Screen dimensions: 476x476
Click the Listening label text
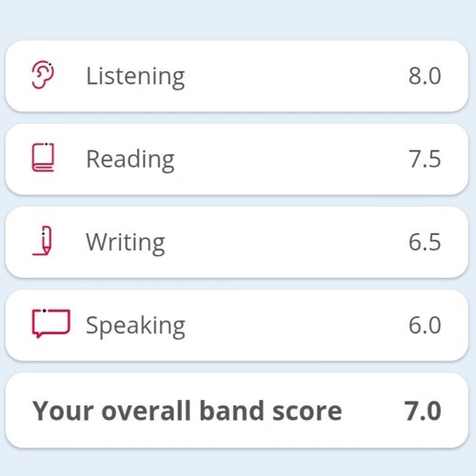pyautogui.click(x=135, y=77)
